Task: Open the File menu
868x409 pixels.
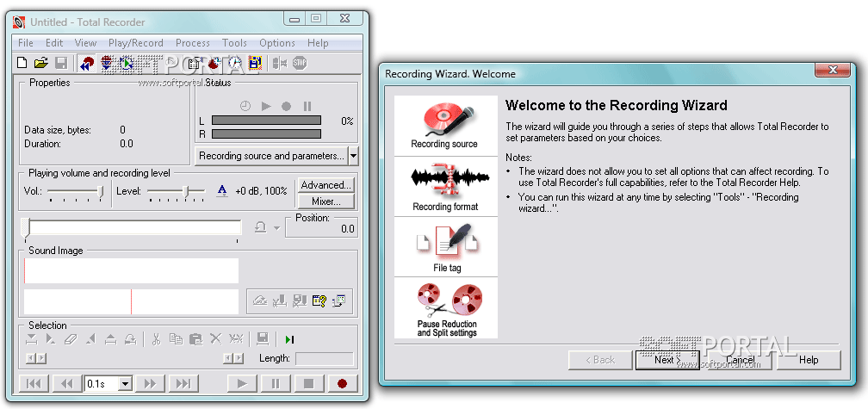Action: [26, 42]
